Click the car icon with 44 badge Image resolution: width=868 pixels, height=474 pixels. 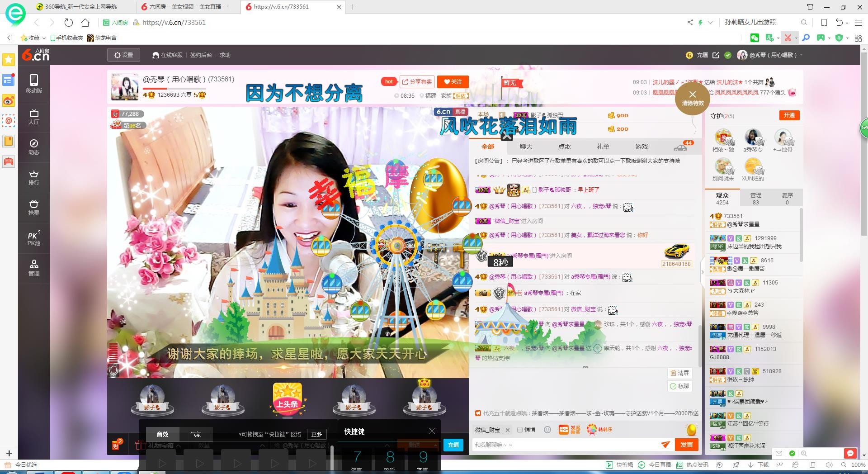point(680,147)
